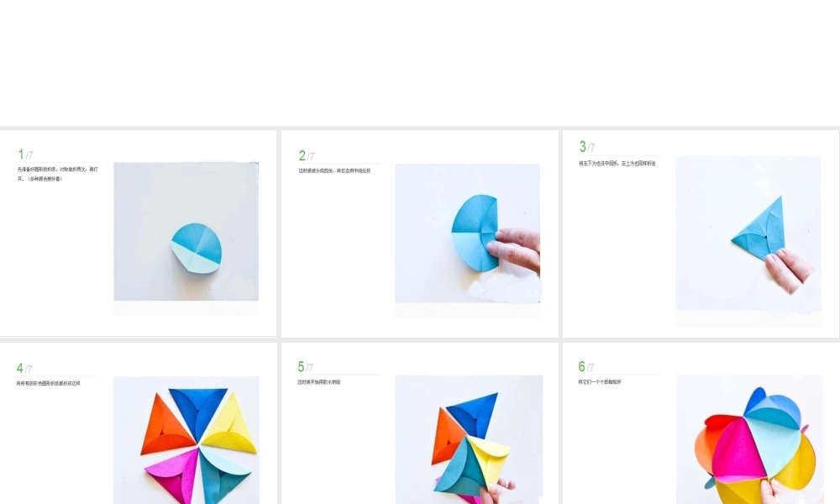Image resolution: width=840 pixels, height=504 pixels.
Task: Select the step 1 description text
Action: point(58,174)
